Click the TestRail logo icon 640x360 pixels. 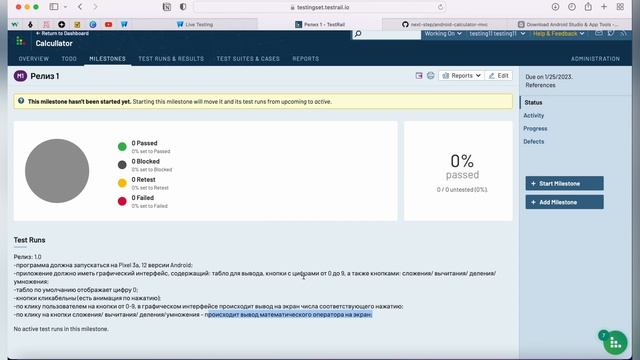point(21,41)
